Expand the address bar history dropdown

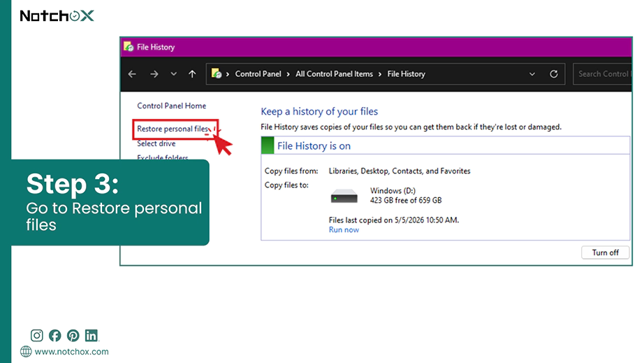(532, 74)
